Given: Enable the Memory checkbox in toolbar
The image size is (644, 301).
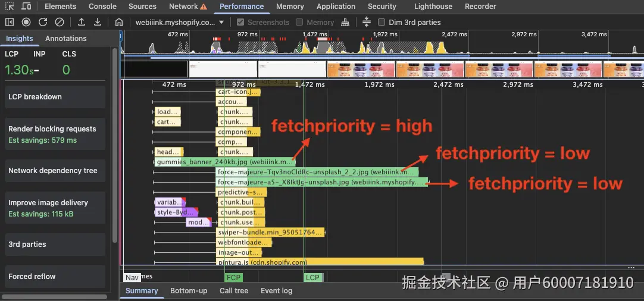Looking at the screenshot, I should pyautogui.click(x=299, y=22).
